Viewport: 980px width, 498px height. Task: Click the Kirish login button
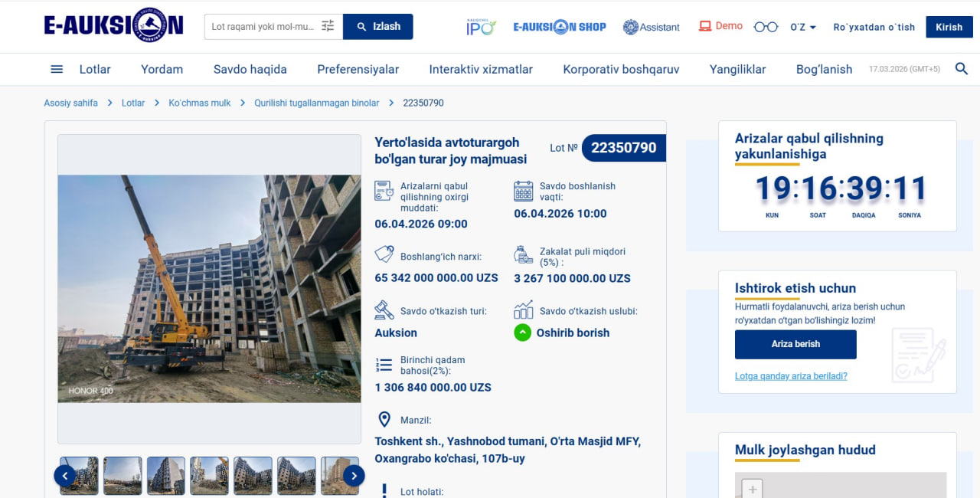click(x=949, y=27)
